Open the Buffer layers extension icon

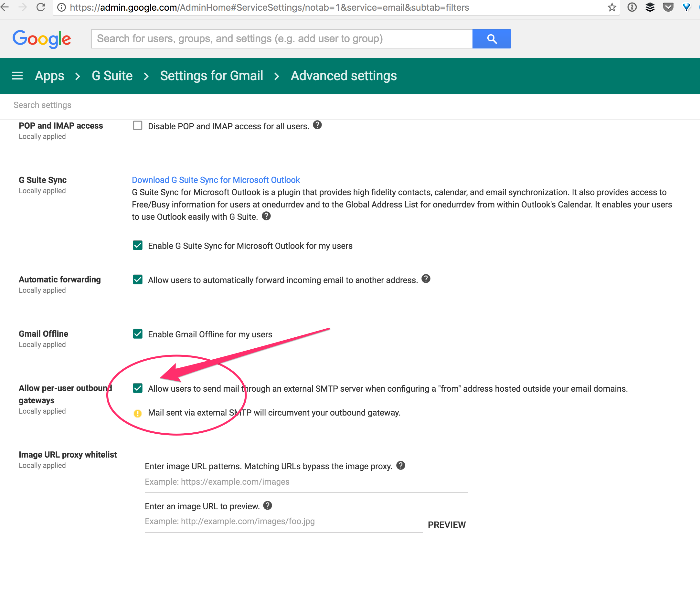click(650, 7)
